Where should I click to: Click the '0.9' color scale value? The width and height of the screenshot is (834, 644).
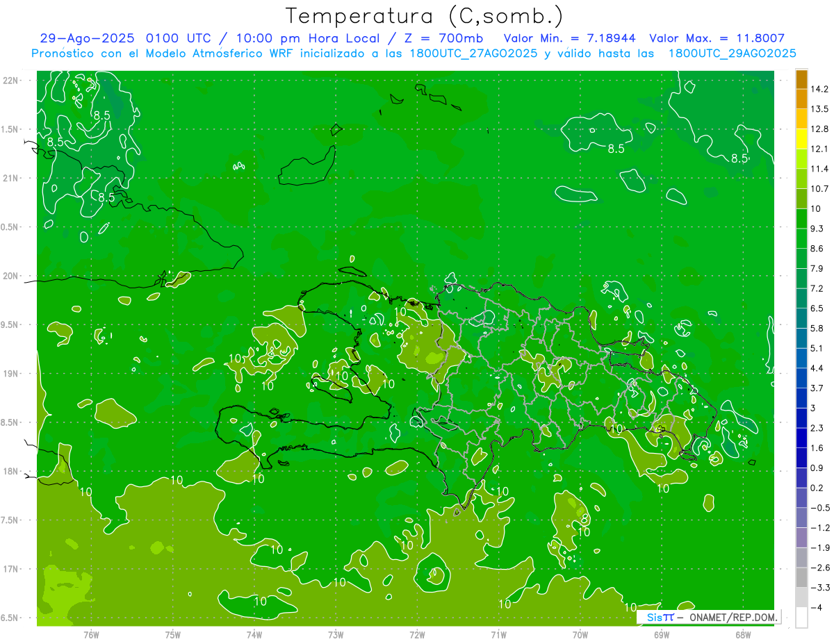(817, 468)
